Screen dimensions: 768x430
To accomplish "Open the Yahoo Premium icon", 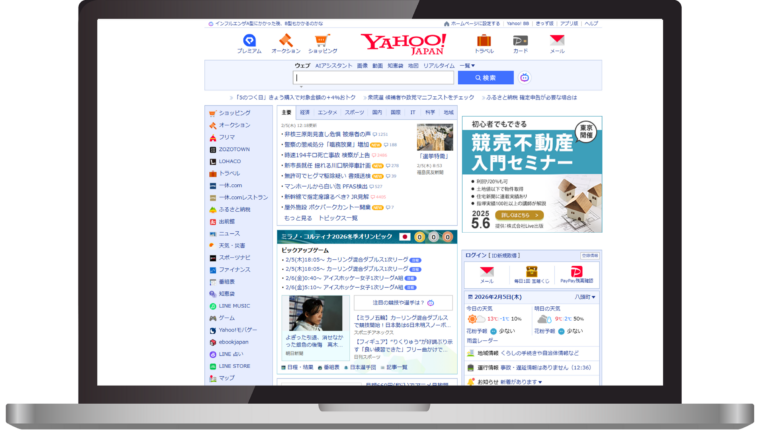I will 249,41.
